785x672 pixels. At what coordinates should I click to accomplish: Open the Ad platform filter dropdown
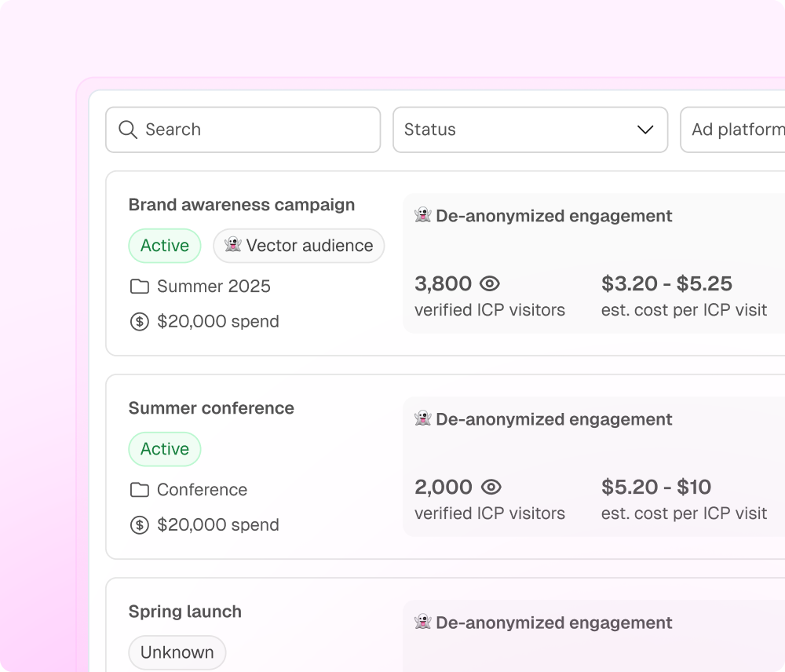[732, 130]
